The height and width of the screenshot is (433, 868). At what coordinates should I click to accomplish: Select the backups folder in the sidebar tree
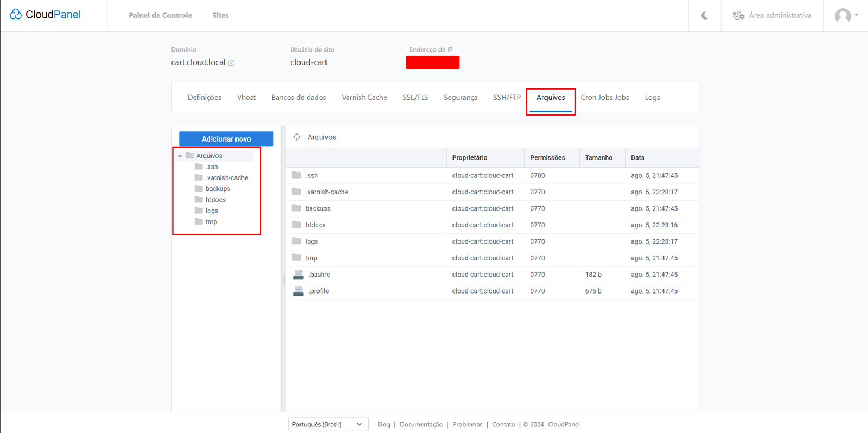pos(218,189)
